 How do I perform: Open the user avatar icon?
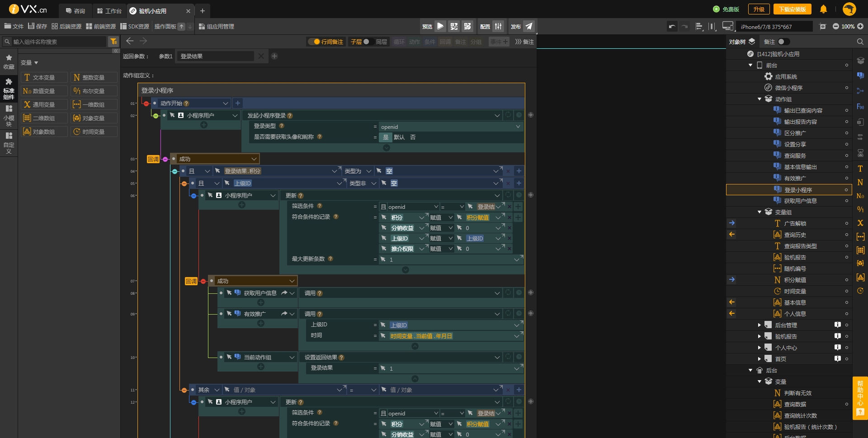click(849, 9)
